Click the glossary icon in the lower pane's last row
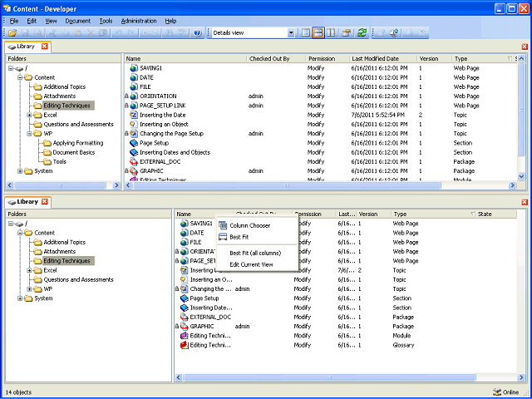 click(x=185, y=345)
